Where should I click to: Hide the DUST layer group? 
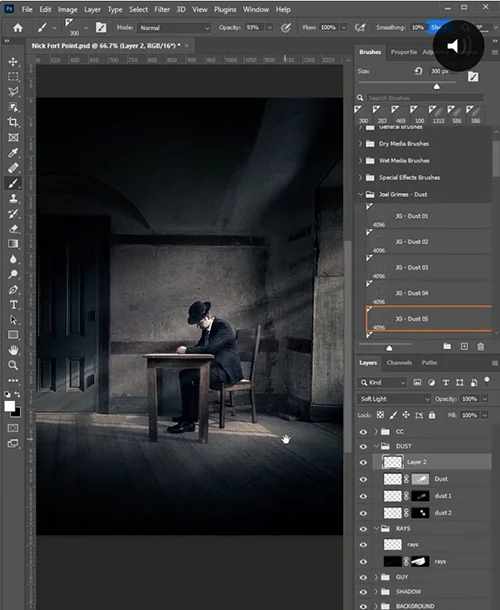[x=363, y=446]
